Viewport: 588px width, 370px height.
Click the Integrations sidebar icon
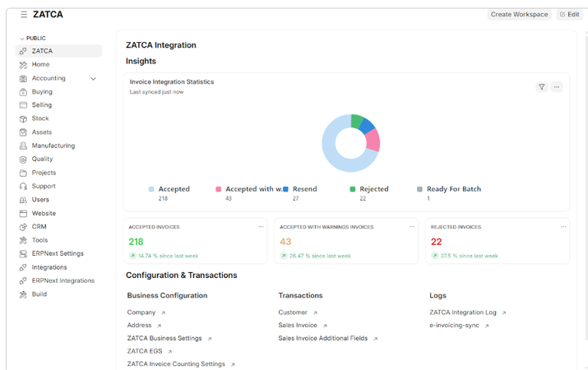(23, 267)
